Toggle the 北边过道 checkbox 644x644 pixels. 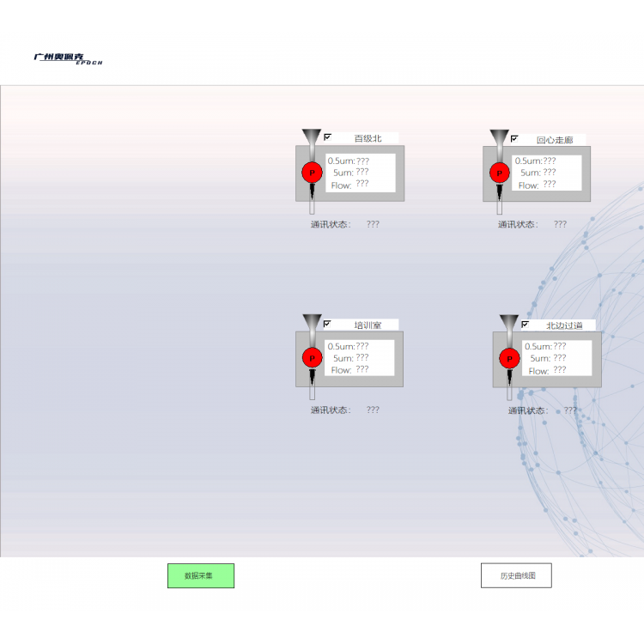coord(525,325)
